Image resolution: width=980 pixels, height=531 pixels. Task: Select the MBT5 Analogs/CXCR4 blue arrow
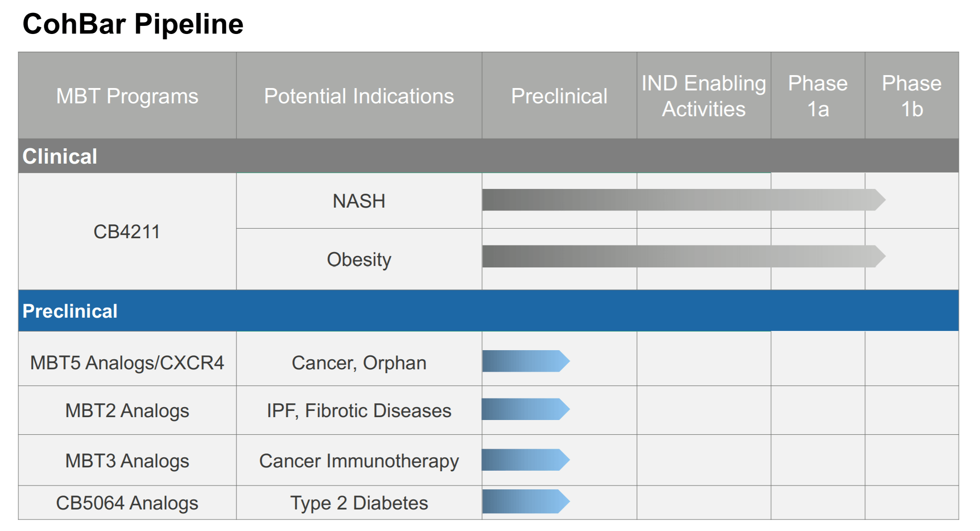[526, 361]
